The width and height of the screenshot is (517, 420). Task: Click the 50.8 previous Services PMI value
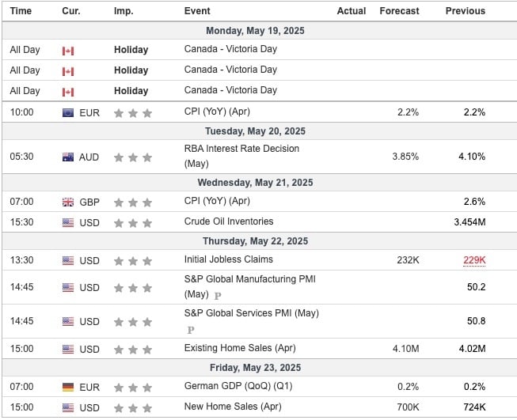pyautogui.click(x=476, y=321)
